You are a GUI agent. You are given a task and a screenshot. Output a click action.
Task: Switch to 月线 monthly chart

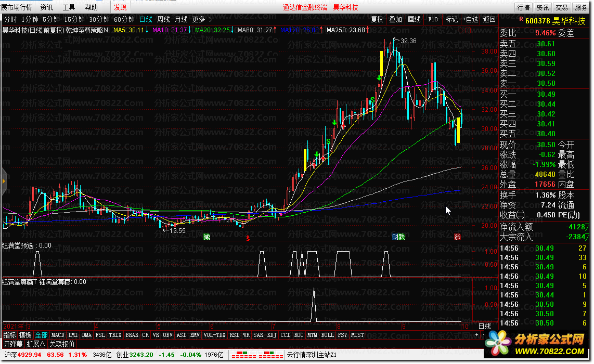point(181,19)
